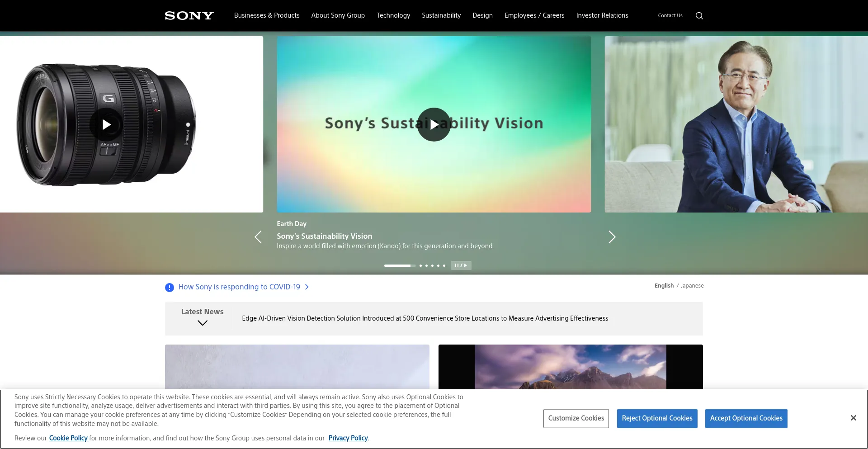The image size is (868, 449).
Task: Select the fourth carousel slide dot
Action: tap(432, 265)
